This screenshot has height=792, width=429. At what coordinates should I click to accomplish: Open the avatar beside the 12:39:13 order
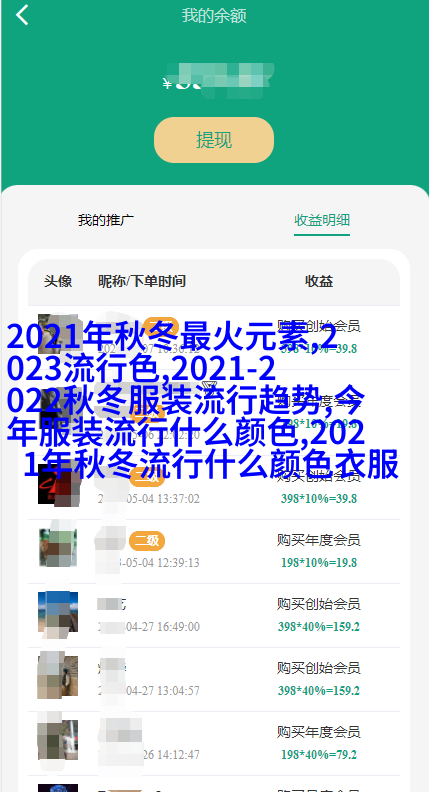pyautogui.click(x=58, y=548)
